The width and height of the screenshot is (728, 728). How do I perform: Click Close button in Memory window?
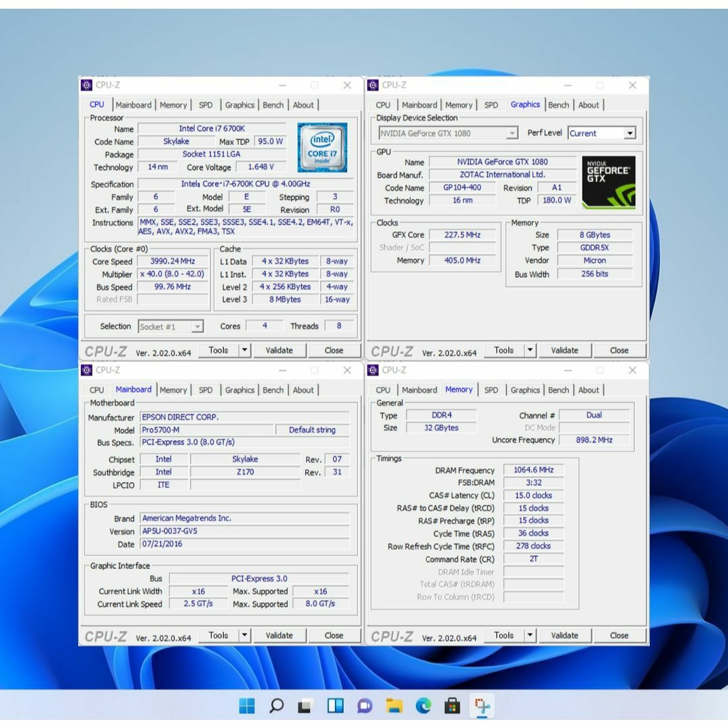pos(619,635)
